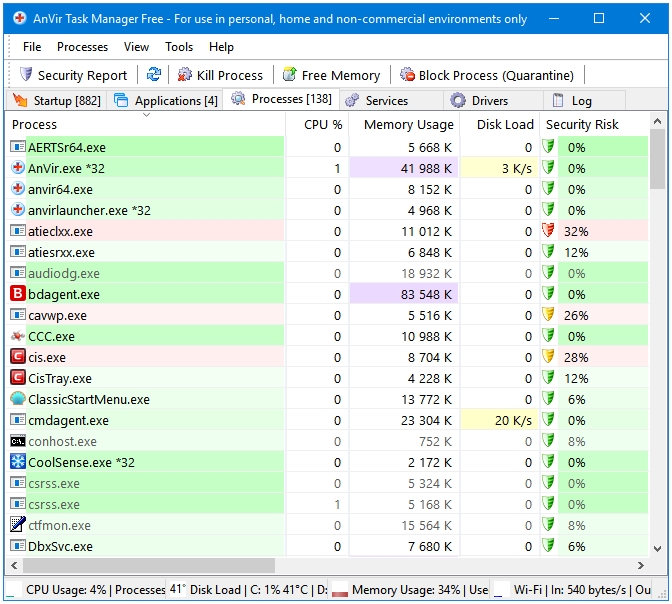
Task: Click the CoolSense.exe snowflake icon
Action: click(x=18, y=462)
